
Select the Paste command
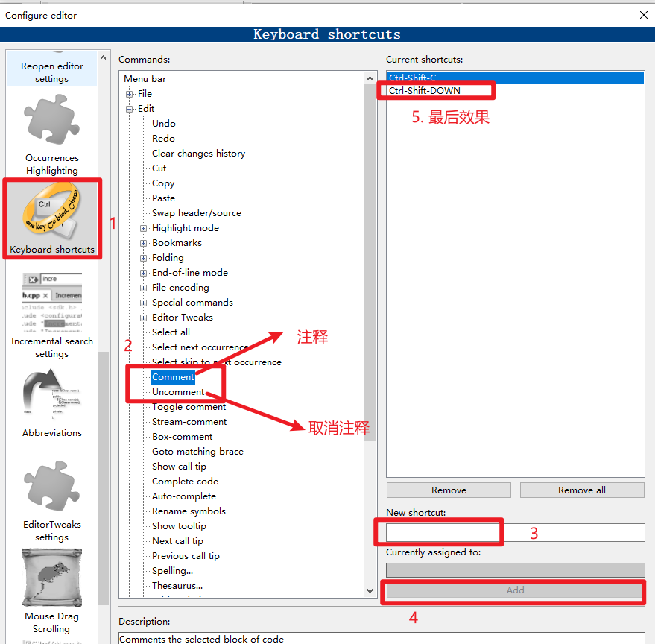163,198
